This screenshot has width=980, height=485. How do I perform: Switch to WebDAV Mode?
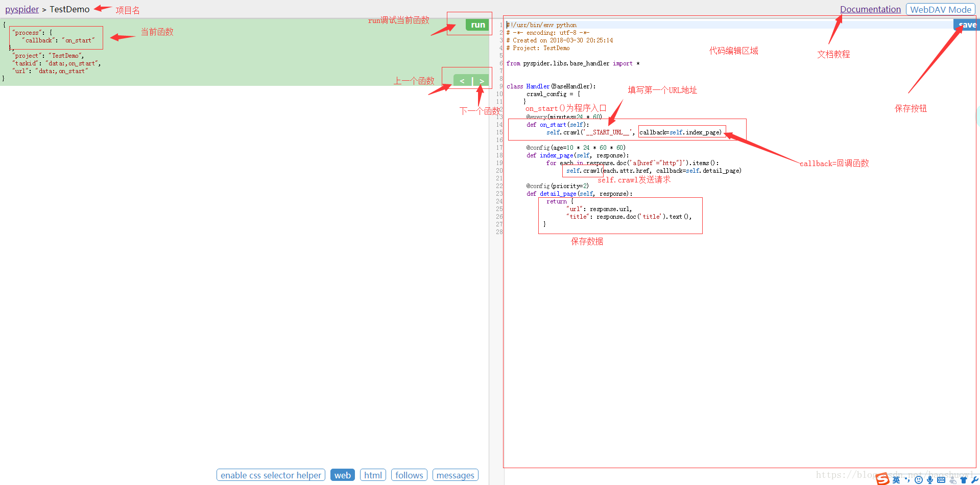click(940, 9)
